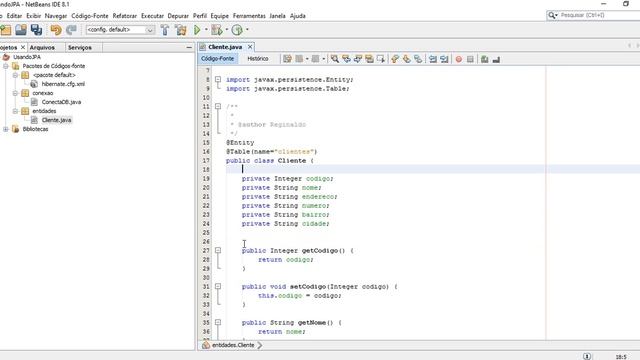Open the Código-Fonte menu

(90, 16)
